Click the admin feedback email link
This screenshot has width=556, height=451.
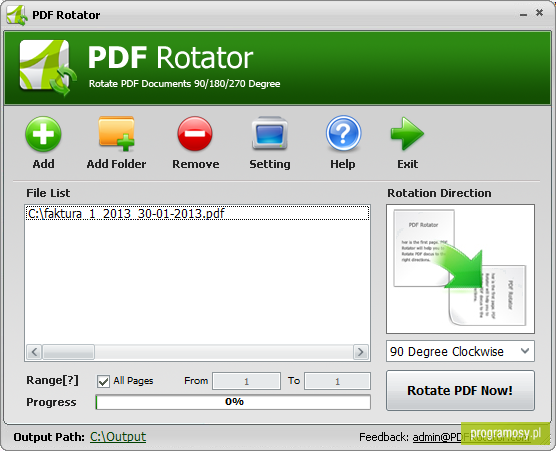pos(472,437)
